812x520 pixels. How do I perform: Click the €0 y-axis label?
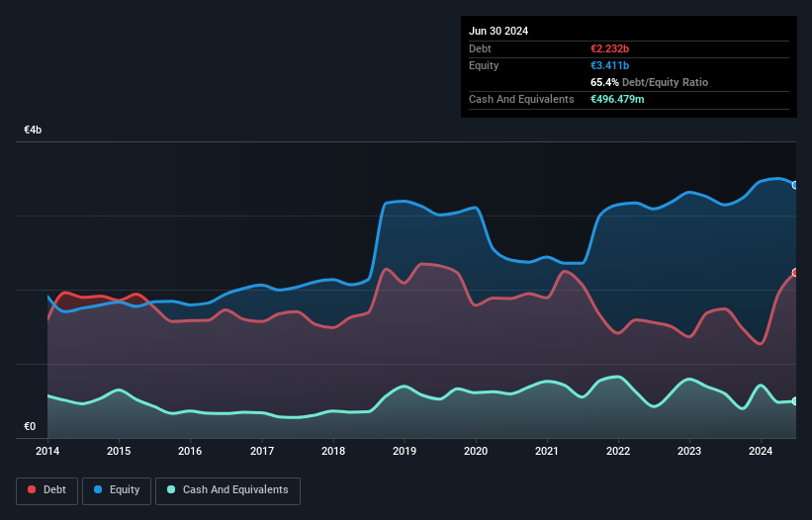(30, 427)
